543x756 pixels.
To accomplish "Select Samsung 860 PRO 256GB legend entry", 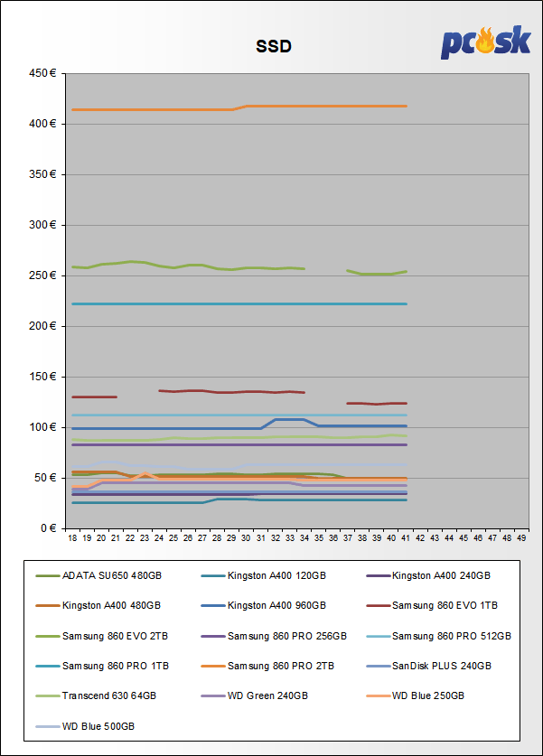I will click(x=274, y=637).
